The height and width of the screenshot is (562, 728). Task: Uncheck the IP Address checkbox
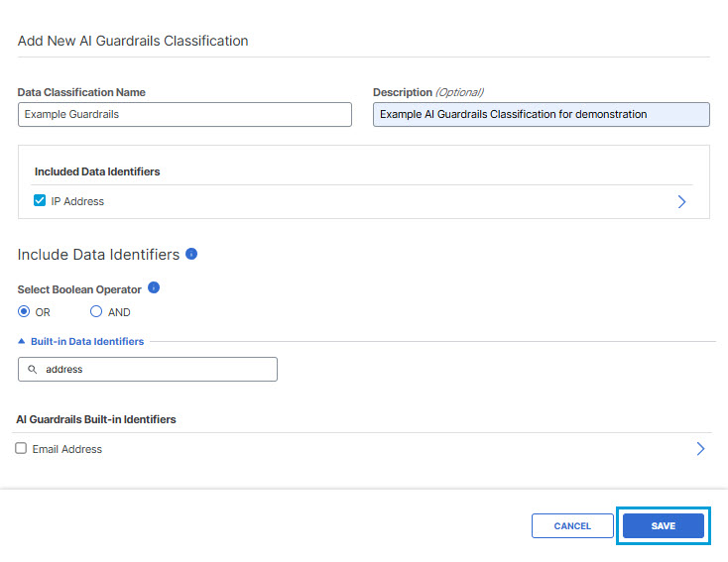coord(40,200)
